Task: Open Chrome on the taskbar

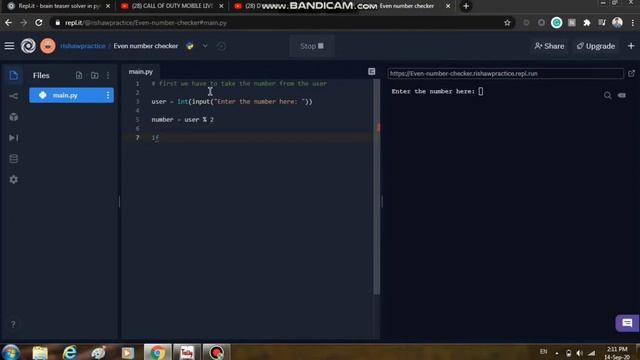Action: coord(158,352)
